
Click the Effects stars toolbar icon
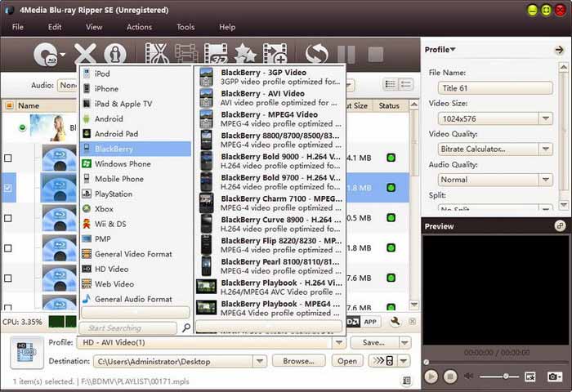[245, 54]
